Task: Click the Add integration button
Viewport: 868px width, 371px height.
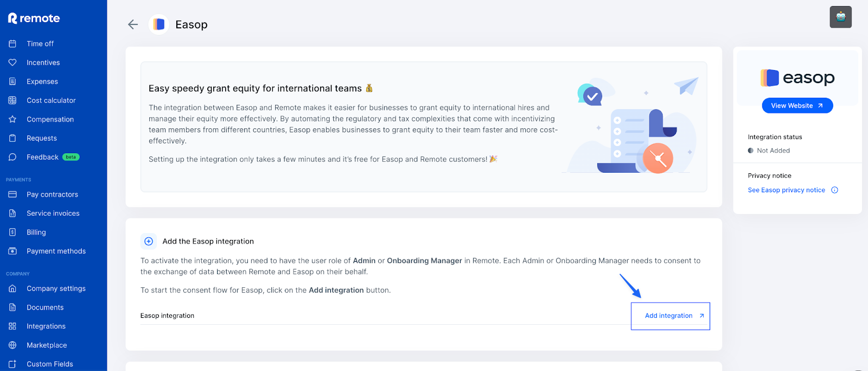Action: pyautogui.click(x=670, y=316)
